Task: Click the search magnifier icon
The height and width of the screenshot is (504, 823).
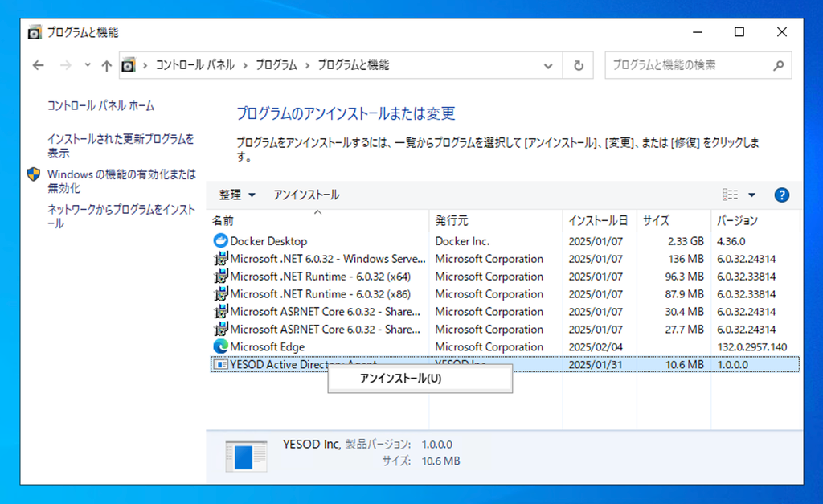Action: [x=778, y=65]
